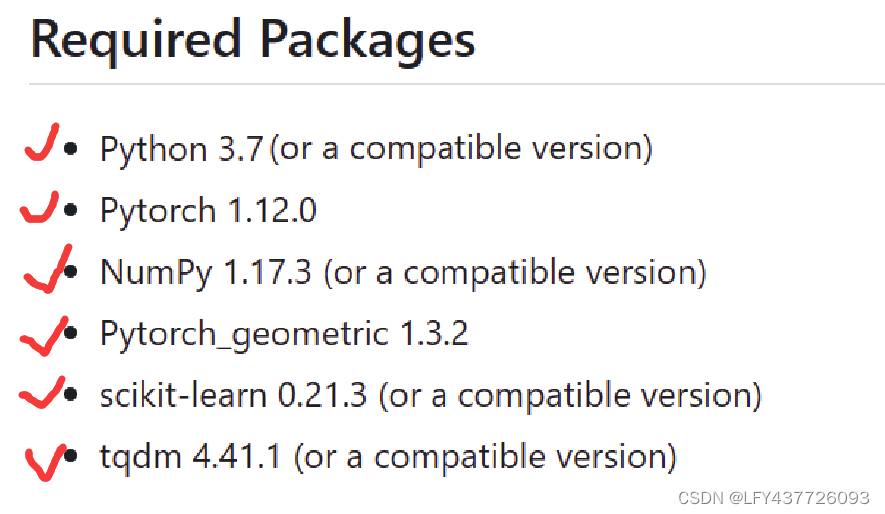The image size is (885, 514).
Task: Click "(or a compatible version)" after scikit-learn
Action: coord(570,395)
